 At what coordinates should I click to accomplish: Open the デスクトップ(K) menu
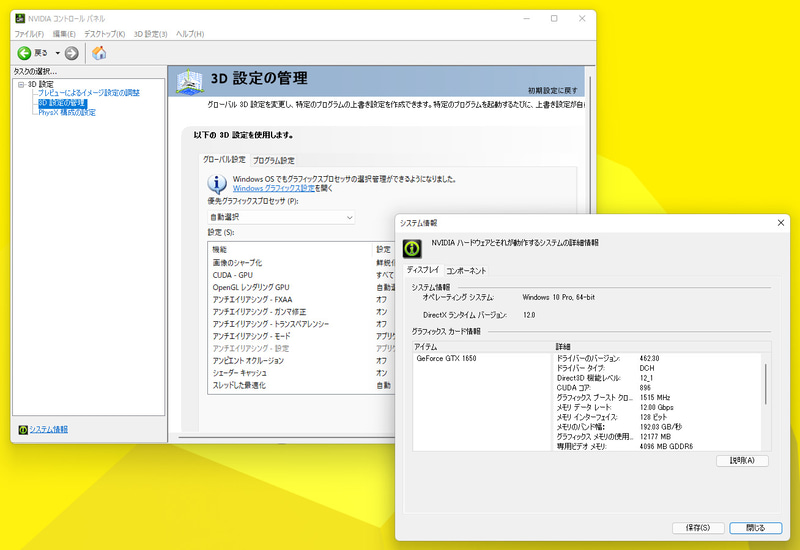pyautogui.click(x=105, y=34)
